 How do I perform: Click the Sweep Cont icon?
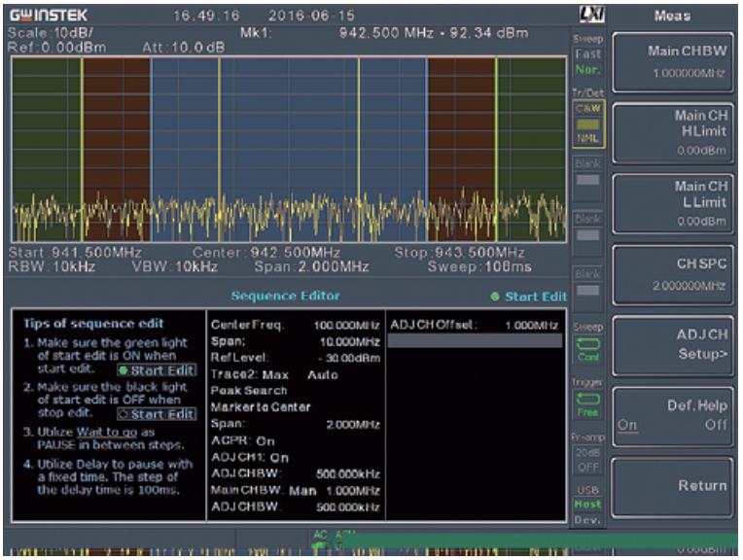[x=588, y=349]
